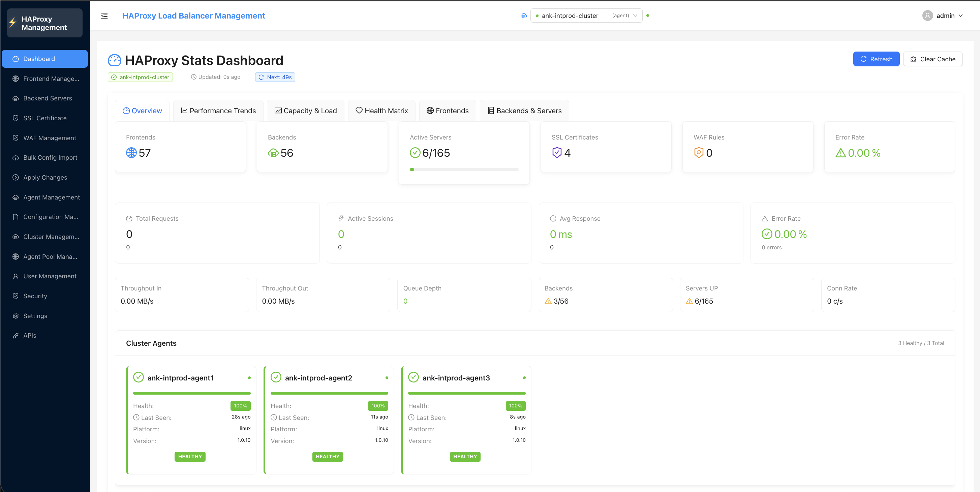
Task: Go to Apply Changes
Action: [45, 177]
